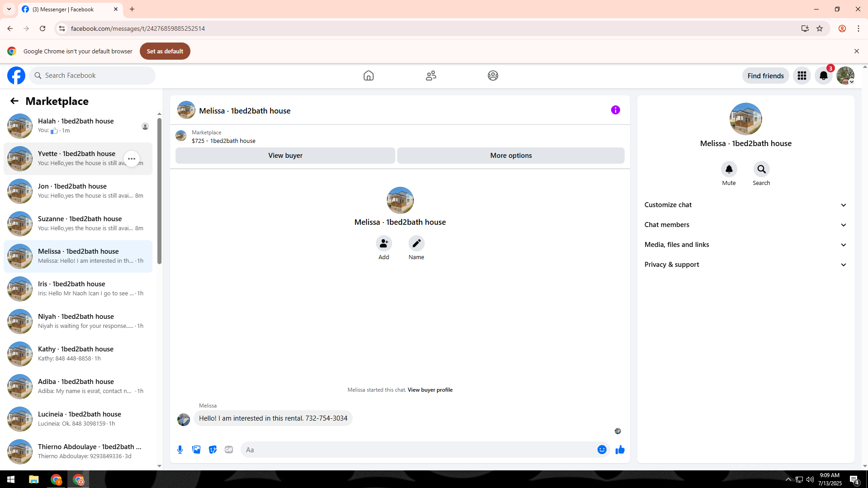Open Niyah 1bed2bath house conversation
868x488 pixels.
(78, 322)
